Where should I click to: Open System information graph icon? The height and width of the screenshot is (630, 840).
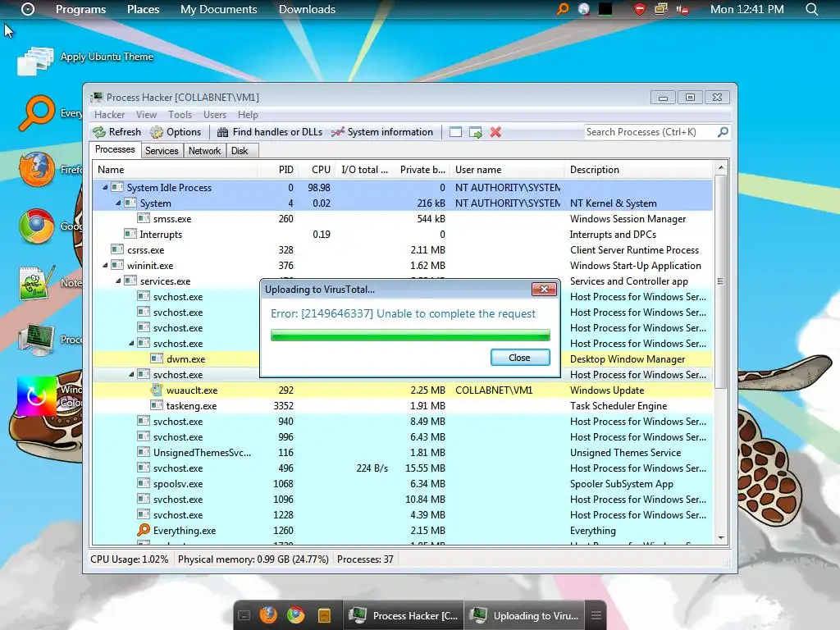(337, 132)
